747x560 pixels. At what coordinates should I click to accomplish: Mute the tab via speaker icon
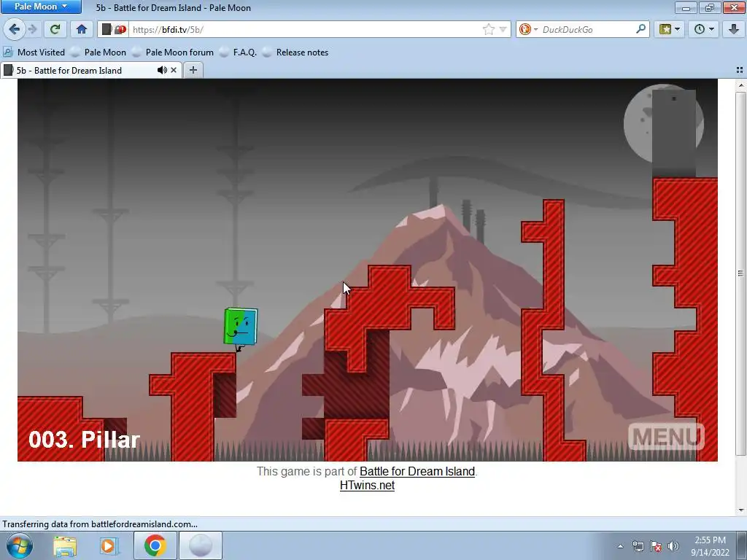[162, 71]
